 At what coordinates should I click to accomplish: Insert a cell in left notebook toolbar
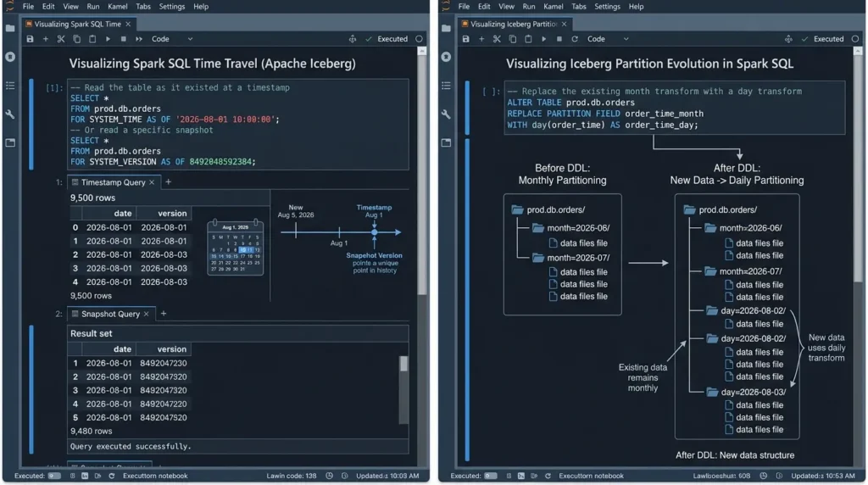(46, 39)
